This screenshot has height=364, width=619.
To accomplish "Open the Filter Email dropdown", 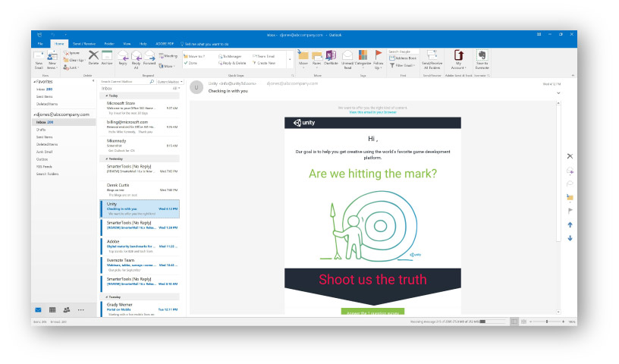I will 402,65.
